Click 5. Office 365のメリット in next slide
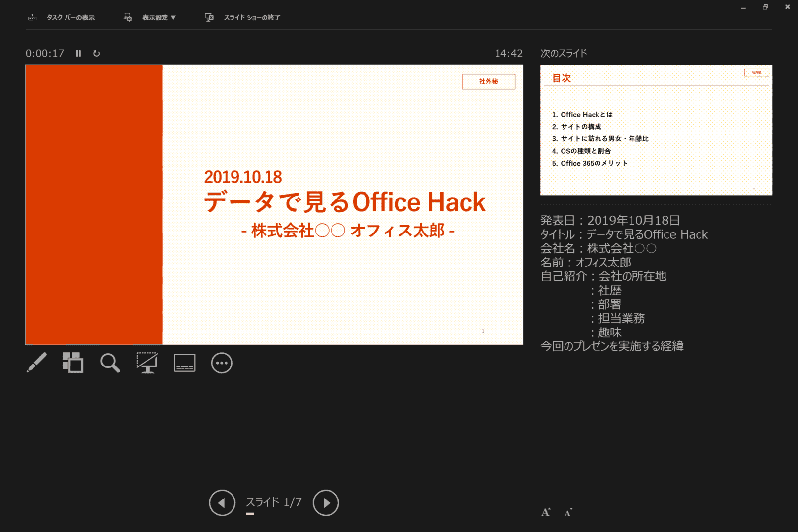This screenshot has height=532, width=798. [x=590, y=163]
